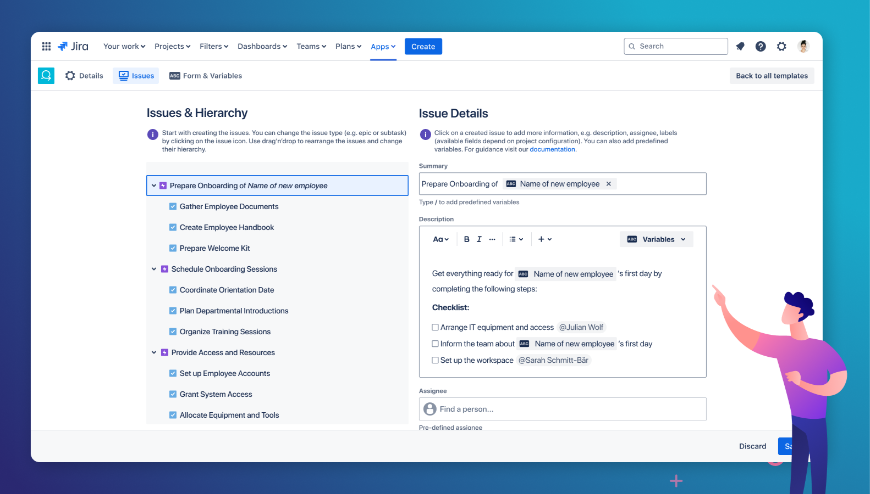Click task icon beside Plan Departmental Introductions
870x494 pixels.
(173, 311)
